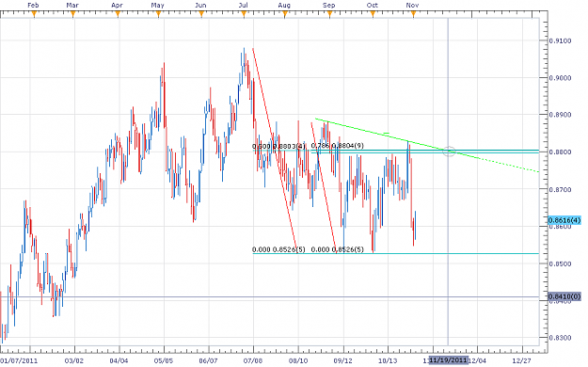Click the 01/07/2011 date axis label
The width and height of the screenshot is (588, 367).
coord(19,360)
